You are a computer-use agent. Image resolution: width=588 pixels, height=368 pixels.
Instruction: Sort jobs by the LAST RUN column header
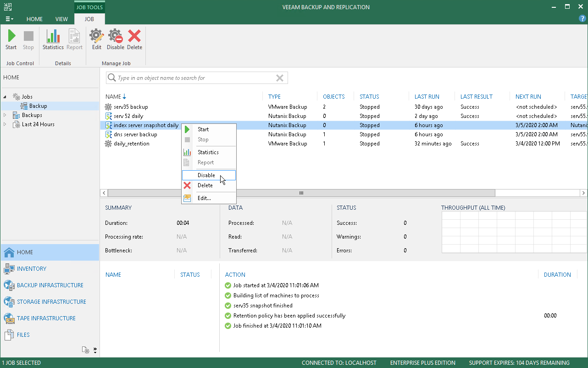[x=427, y=97]
